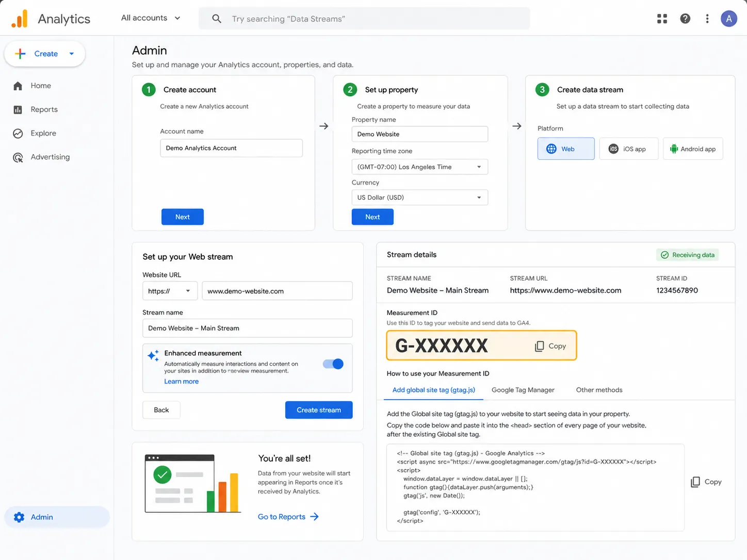Switch to Google Tag Manager tab

tap(523, 390)
